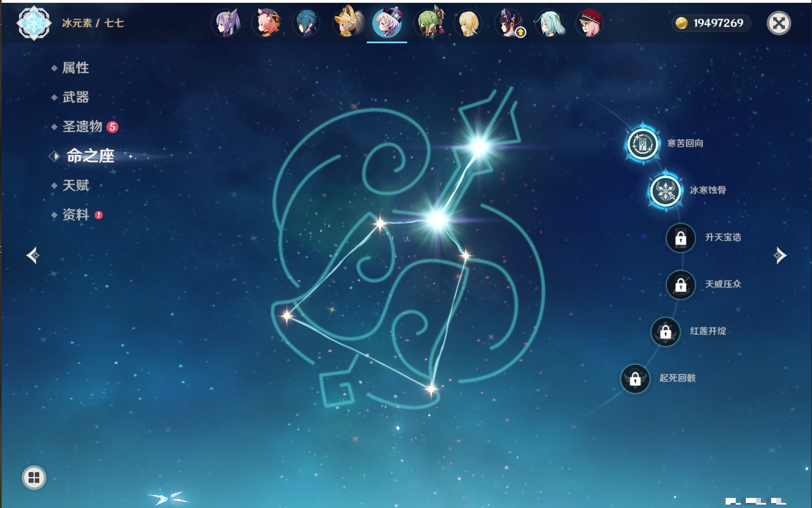Go to next character with right arrow
The width and height of the screenshot is (812, 508).
(780, 256)
